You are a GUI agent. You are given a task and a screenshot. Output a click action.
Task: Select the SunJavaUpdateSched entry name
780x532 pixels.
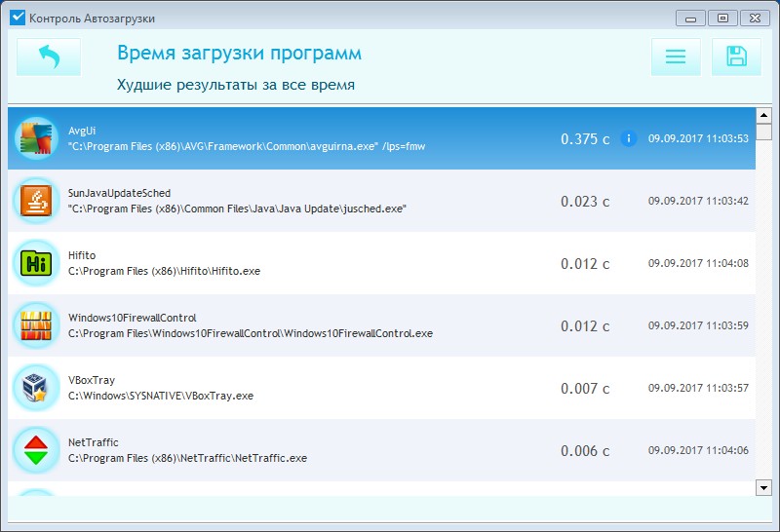tap(119, 193)
